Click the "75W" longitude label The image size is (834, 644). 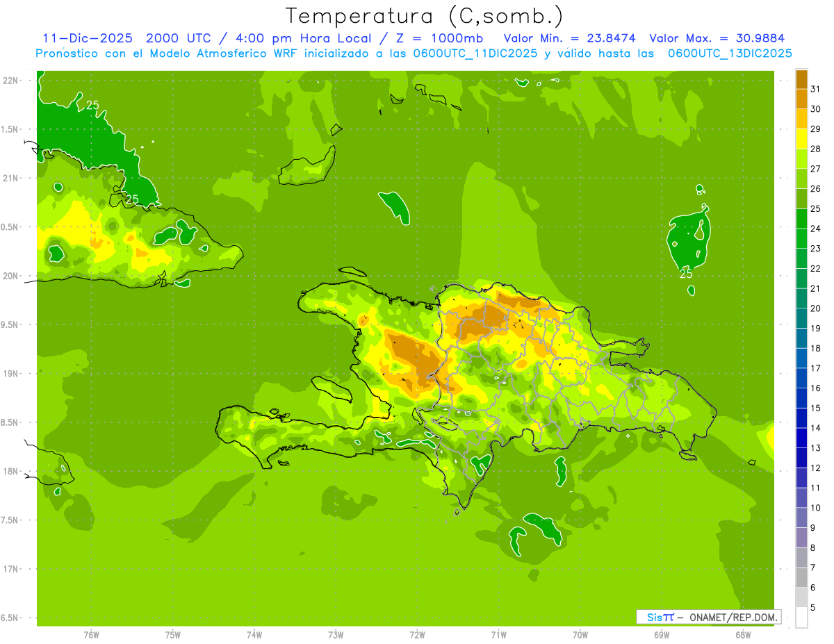[173, 634]
